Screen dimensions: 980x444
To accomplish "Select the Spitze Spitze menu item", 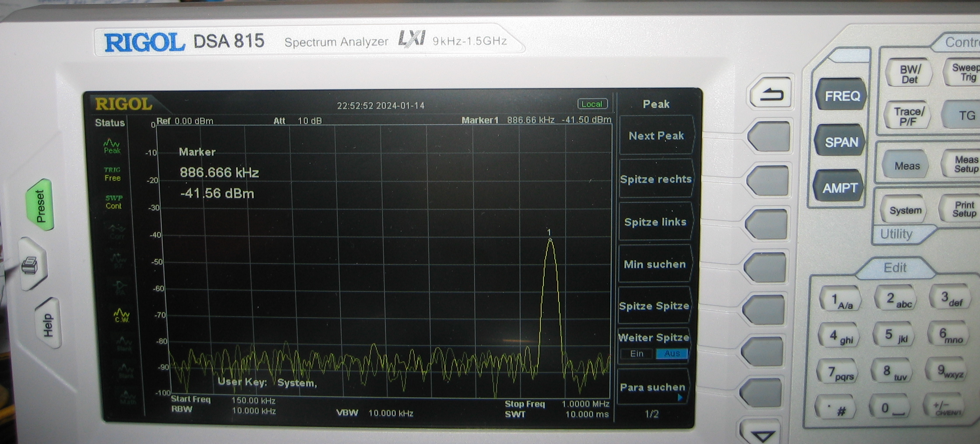I will (654, 306).
